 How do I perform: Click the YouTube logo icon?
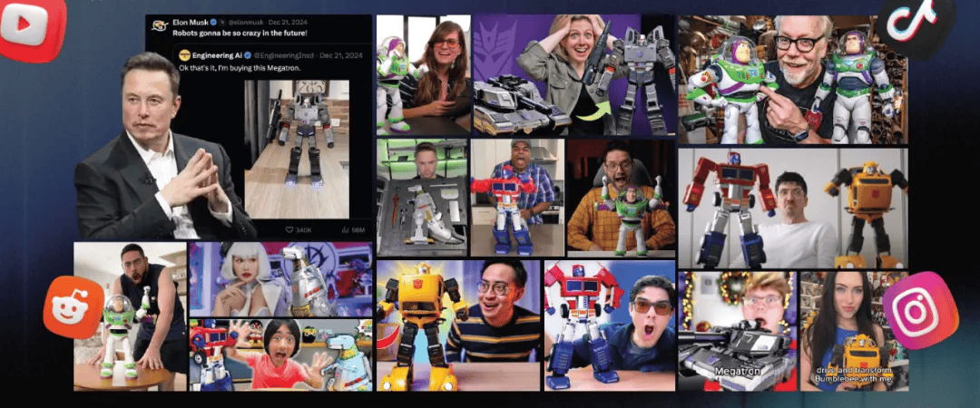pos(27,24)
